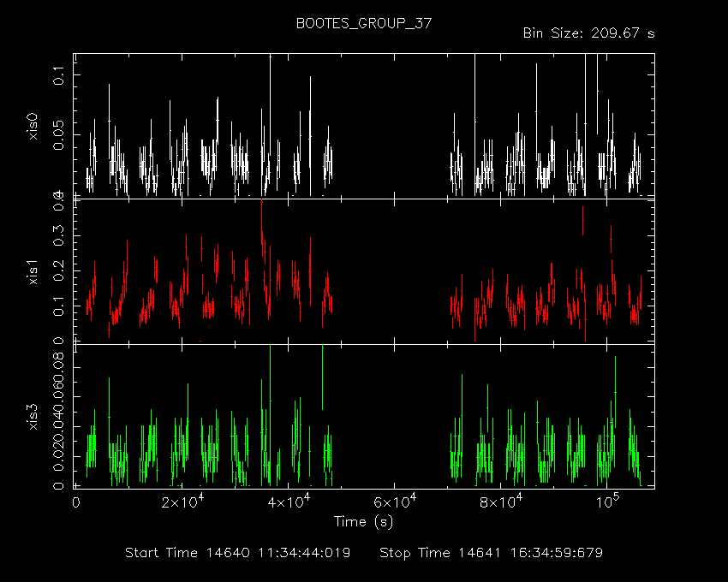
Task: Click the 0.08 tick label on xis3 axis
Action: pos(59,367)
